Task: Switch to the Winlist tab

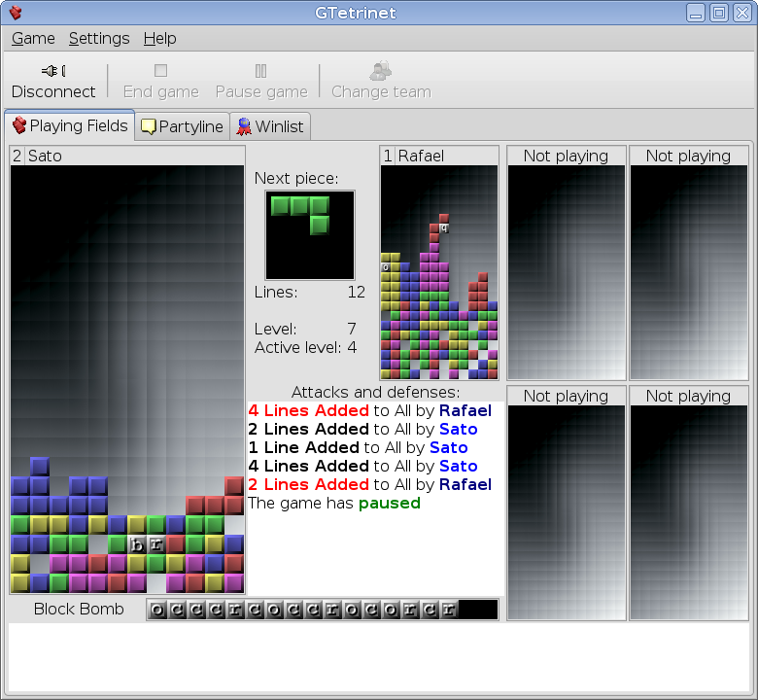Action: coord(270,126)
